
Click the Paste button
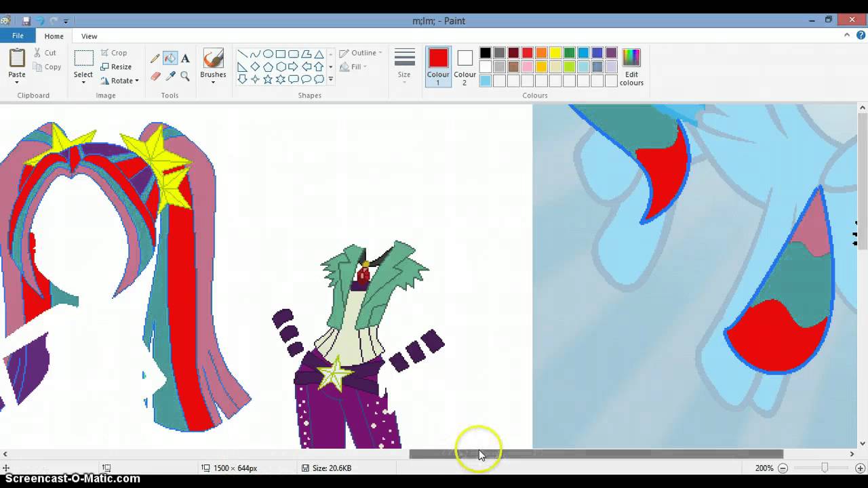(17, 66)
